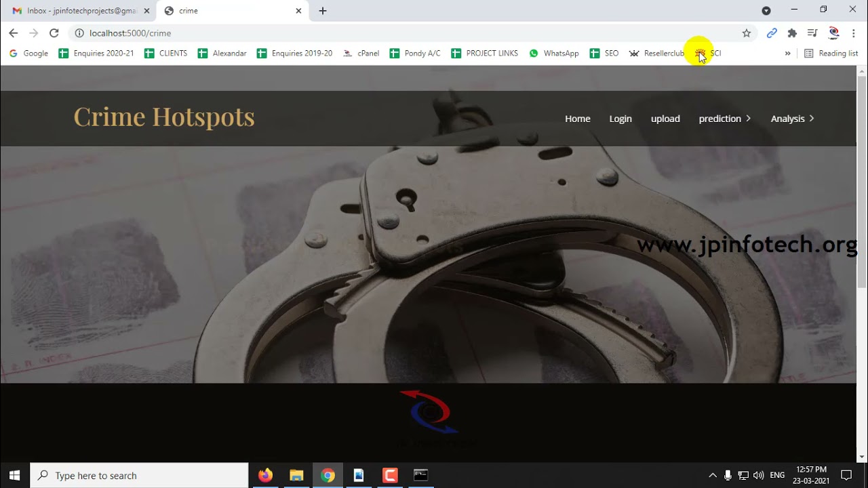Screen dimensions: 868x488
Task: Bookmark this page with the star icon
Action: coord(747,33)
